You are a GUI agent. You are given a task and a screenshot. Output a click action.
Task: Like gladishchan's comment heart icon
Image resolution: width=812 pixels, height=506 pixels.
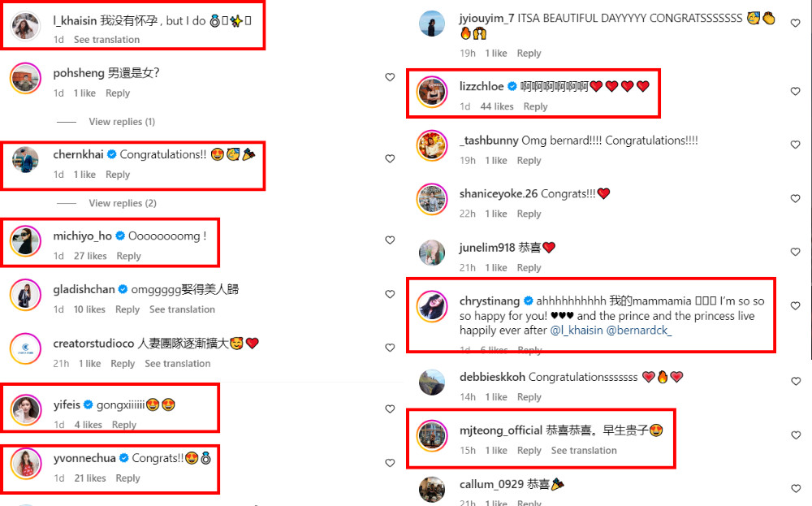(x=390, y=294)
